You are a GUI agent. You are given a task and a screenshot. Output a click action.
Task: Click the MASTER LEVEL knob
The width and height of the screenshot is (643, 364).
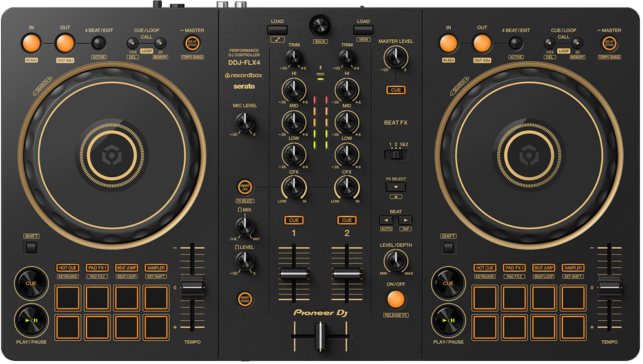(396, 57)
